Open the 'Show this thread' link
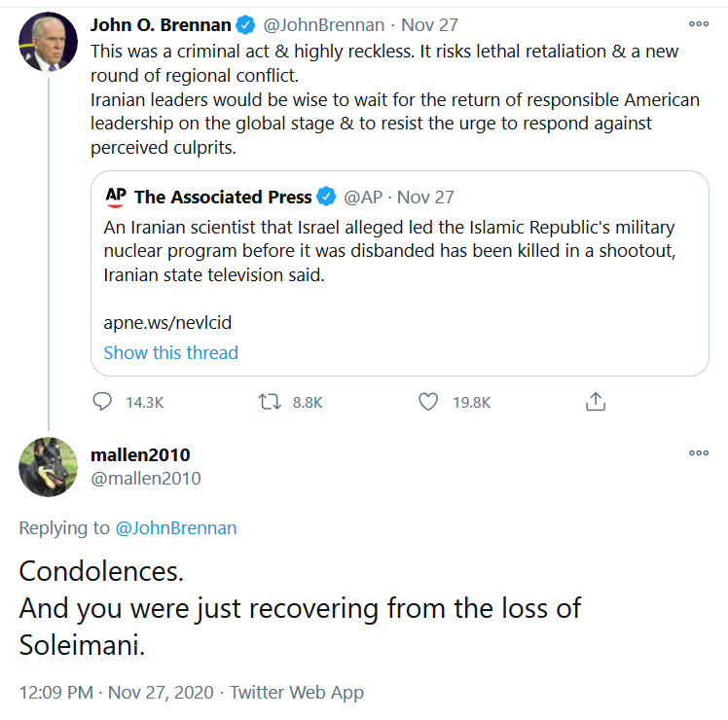 point(171,353)
